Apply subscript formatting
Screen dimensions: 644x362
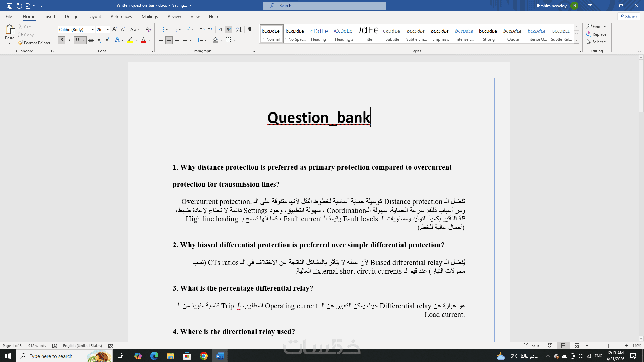[99, 40]
